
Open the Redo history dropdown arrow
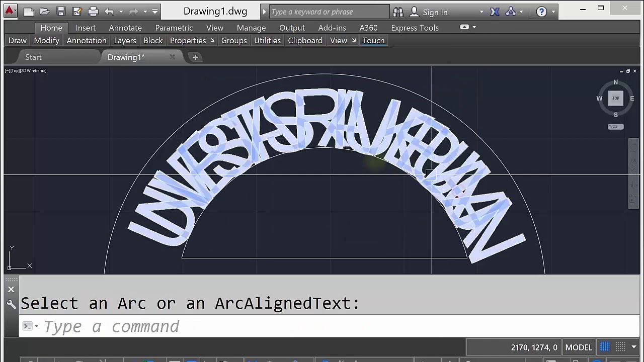(145, 12)
